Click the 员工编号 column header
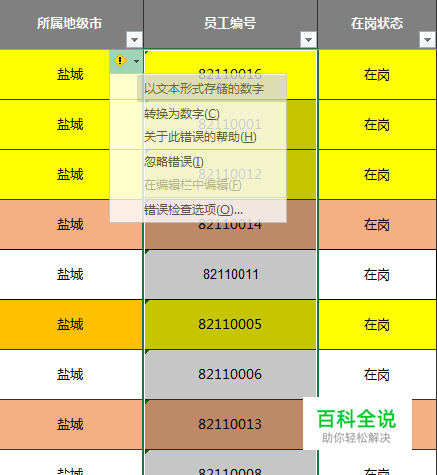 click(230, 23)
